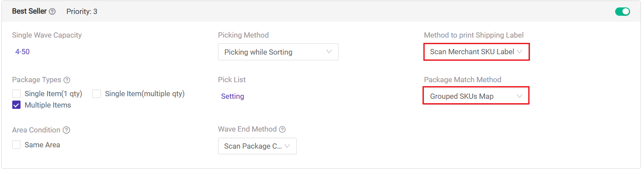Image resolution: width=644 pixels, height=174 pixels.
Task: Check the Single Item(1 qty) checkbox
Action: tap(17, 94)
